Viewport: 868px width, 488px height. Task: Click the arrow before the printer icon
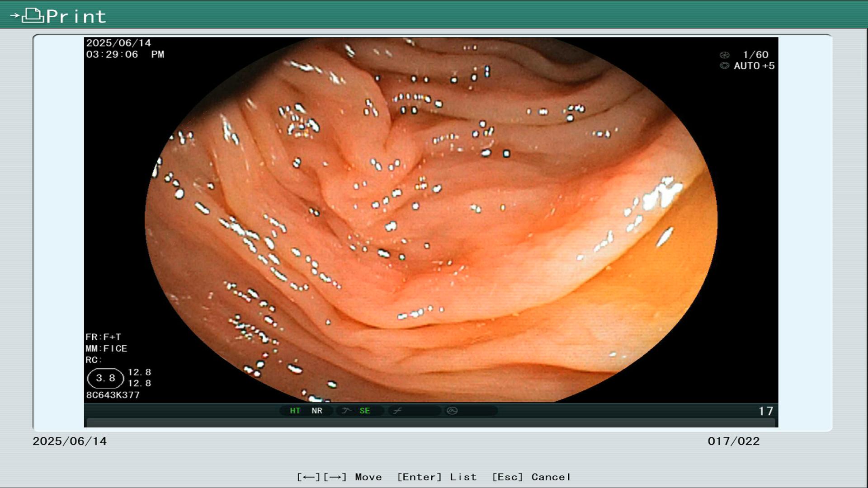click(x=15, y=15)
